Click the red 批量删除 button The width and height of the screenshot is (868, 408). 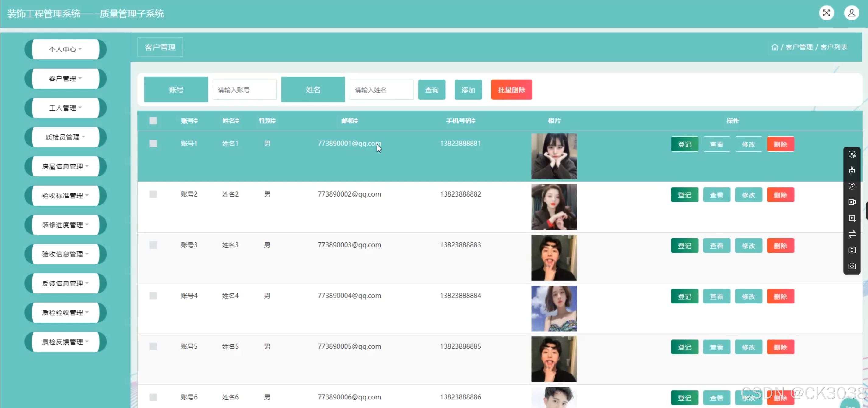(x=511, y=90)
